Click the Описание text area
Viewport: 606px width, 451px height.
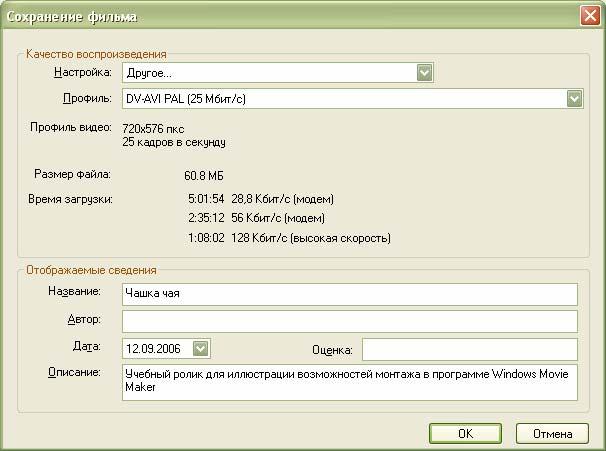coord(350,382)
